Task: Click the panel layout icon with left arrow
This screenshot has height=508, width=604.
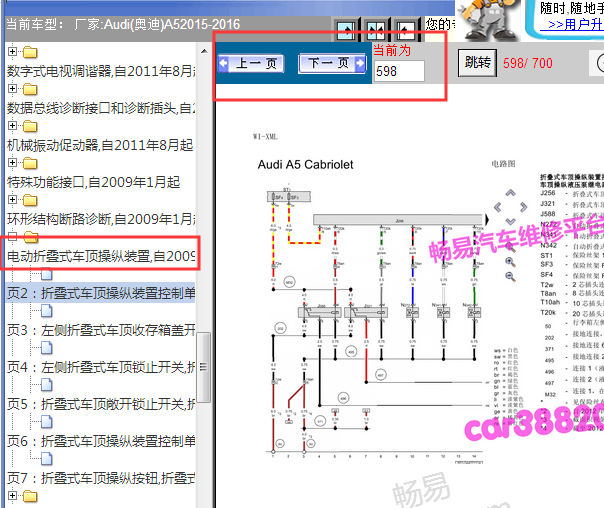Action: pos(406,30)
